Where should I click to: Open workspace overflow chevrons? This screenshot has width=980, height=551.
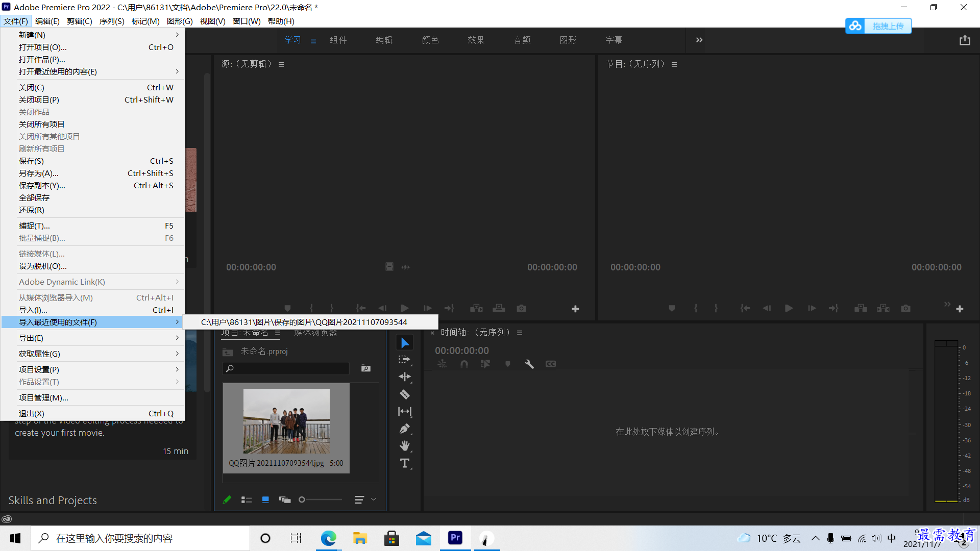[699, 40]
